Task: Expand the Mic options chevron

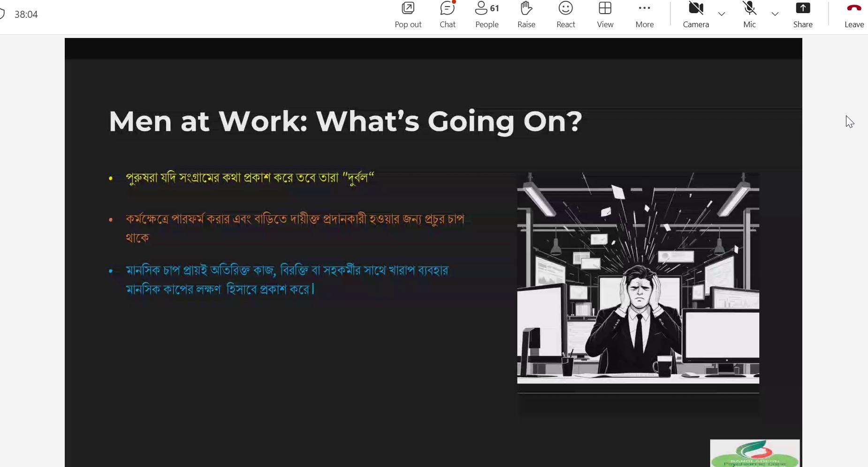Action: click(x=775, y=14)
